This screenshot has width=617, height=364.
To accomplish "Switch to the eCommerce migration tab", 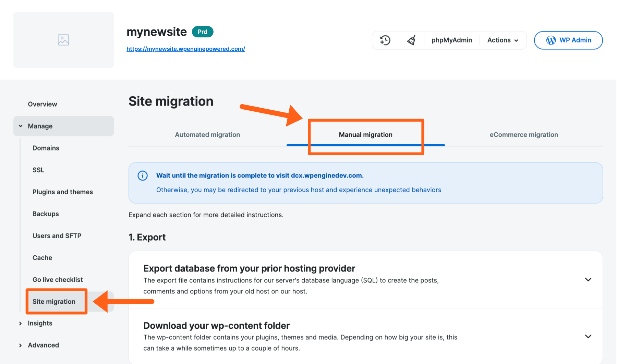I will click(523, 134).
